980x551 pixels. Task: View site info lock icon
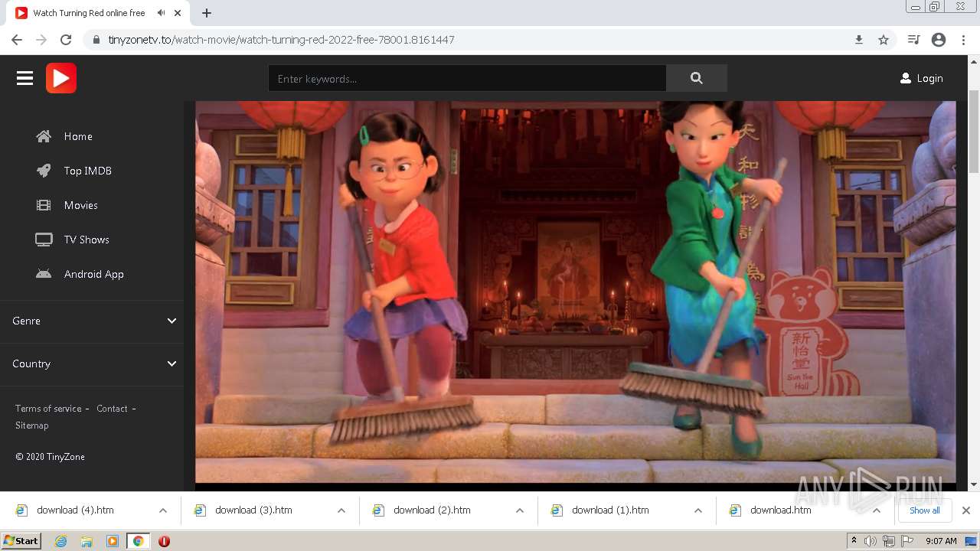96,40
